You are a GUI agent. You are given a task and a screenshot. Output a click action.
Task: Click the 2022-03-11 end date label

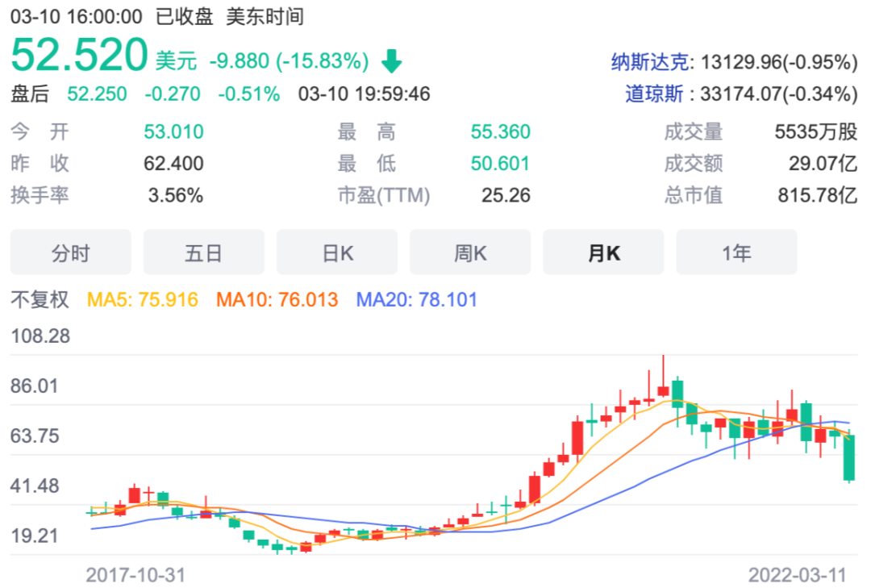pyautogui.click(x=798, y=575)
